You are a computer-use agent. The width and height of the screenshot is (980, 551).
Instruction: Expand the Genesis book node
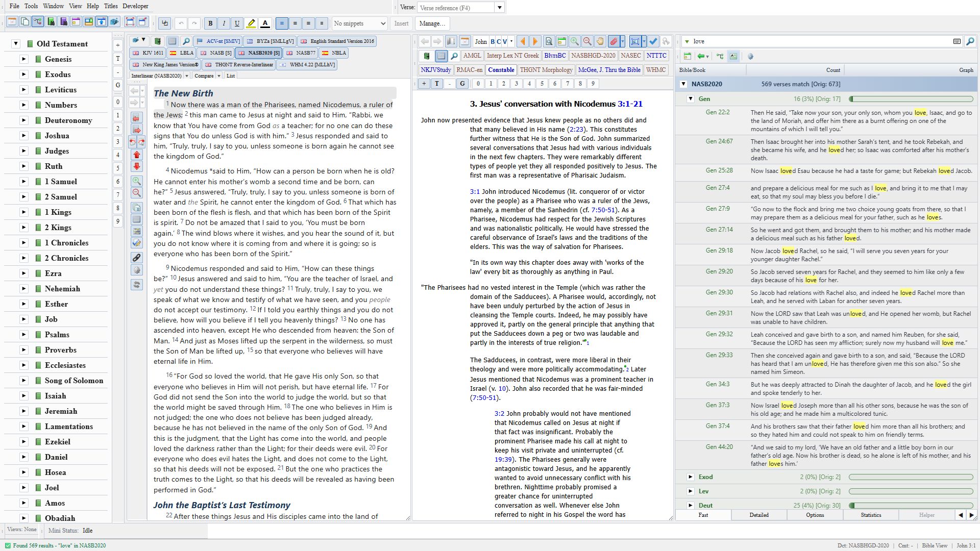23,59
